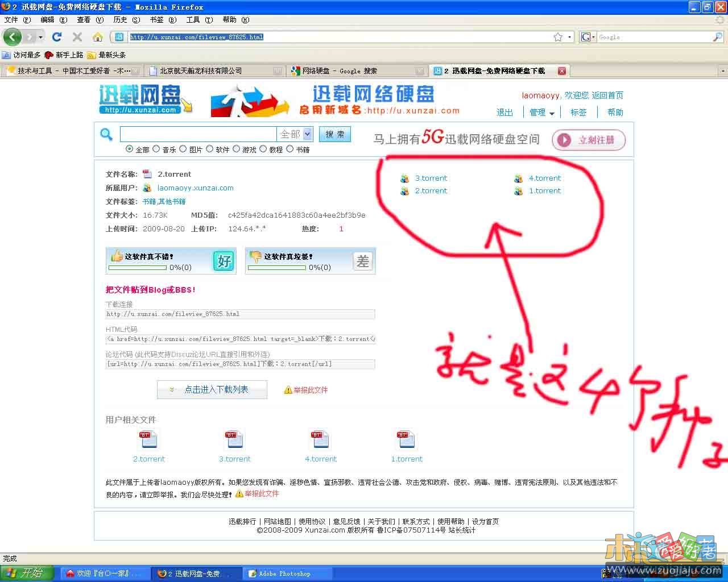
Task: Click the 返回首页 link
Action: coord(607,95)
